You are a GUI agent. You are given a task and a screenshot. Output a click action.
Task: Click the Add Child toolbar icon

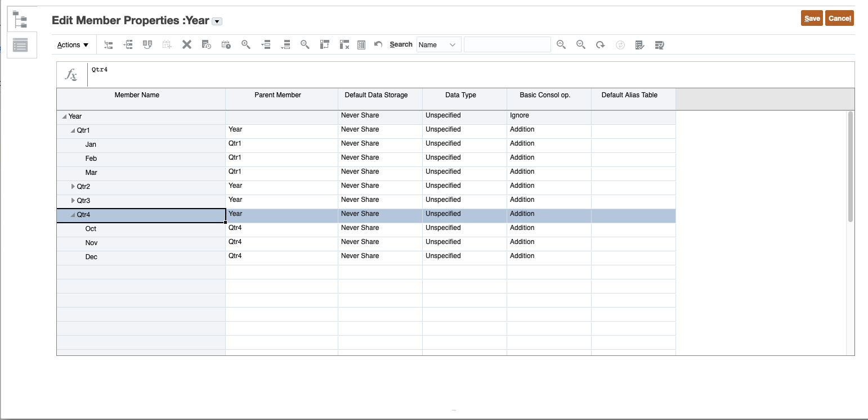pyautogui.click(x=109, y=45)
